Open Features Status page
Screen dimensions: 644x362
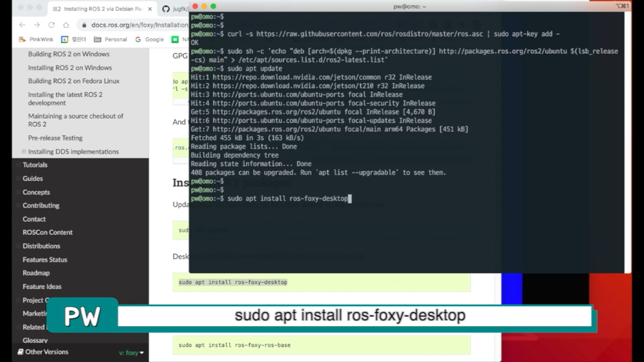(x=45, y=259)
